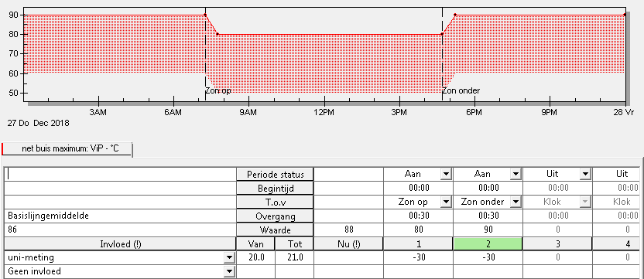This screenshot has width=644, height=279.
Task: Open Periode status dropdown for period 2
Action: pyautogui.click(x=515, y=175)
